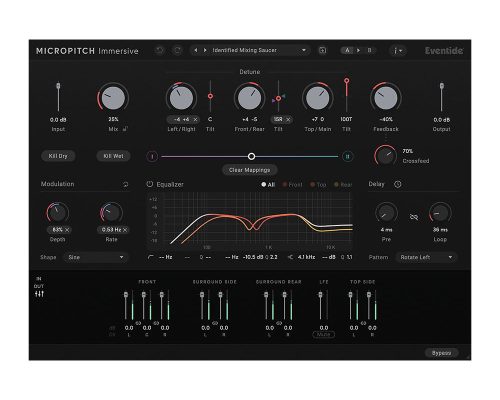Click the Bypass button
Image resolution: width=500 pixels, height=400 pixels.
coord(441,353)
